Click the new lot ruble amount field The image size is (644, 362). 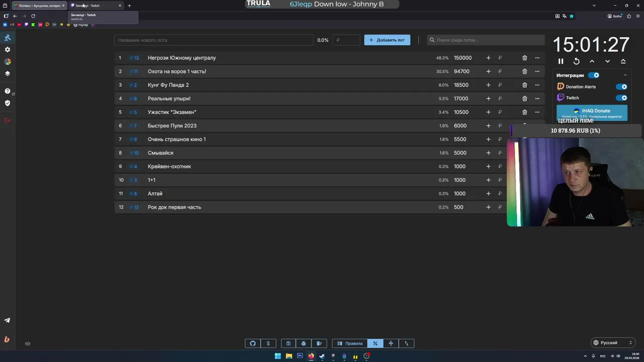point(347,40)
